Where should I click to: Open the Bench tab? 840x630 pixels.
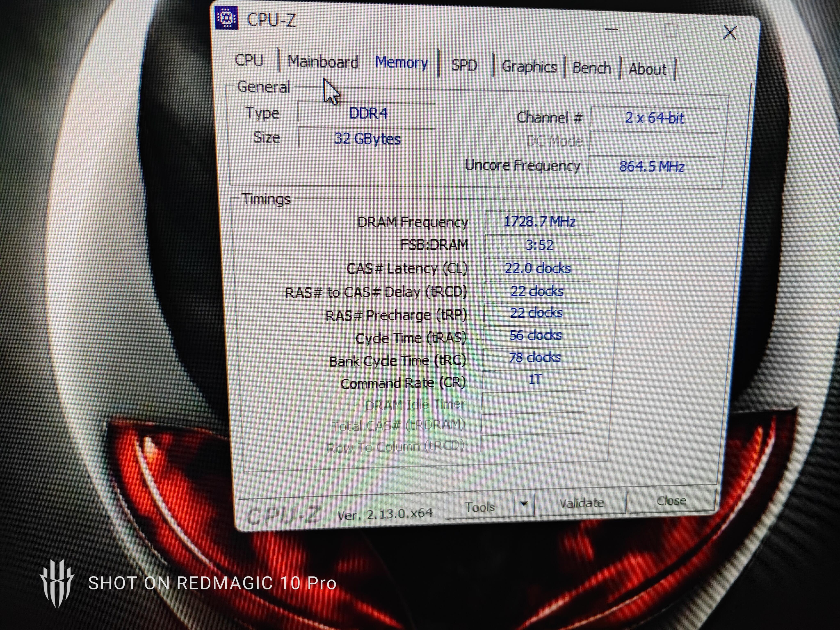[592, 68]
